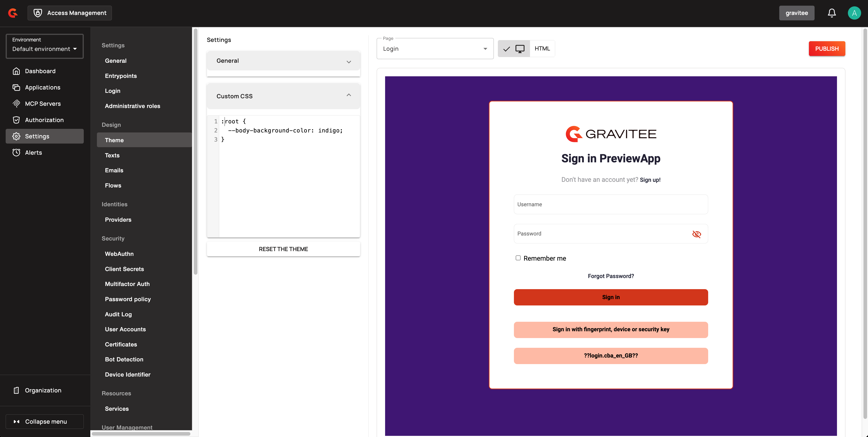Toggle password visibility eye icon
The height and width of the screenshot is (437, 868).
click(x=696, y=234)
